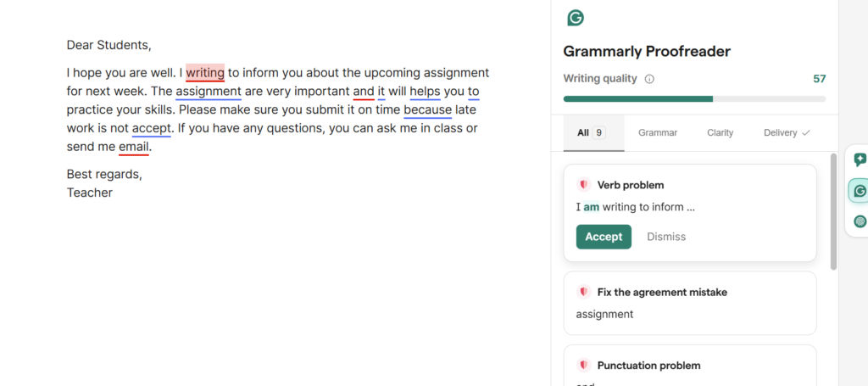Click the suggestions panel scrollbar

[833, 212]
